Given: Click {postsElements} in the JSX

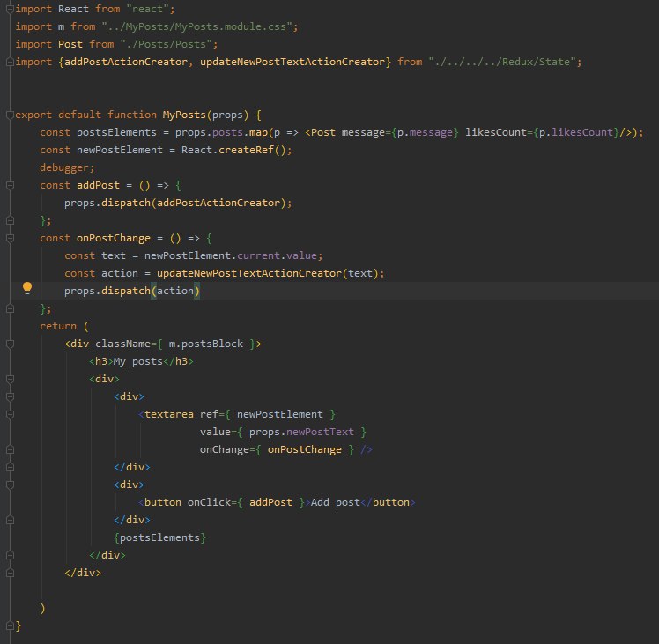Looking at the screenshot, I should [x=159, y=537].
